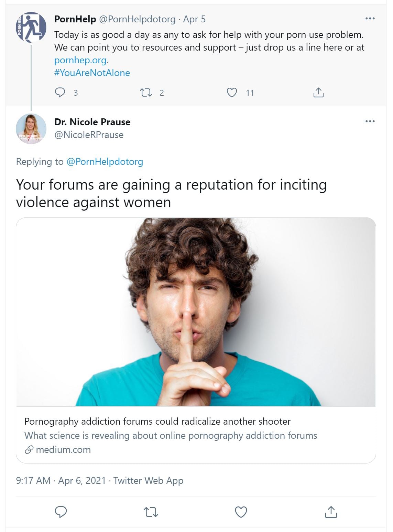Open more options on Nicole Prause tweet

coord(370,121)
